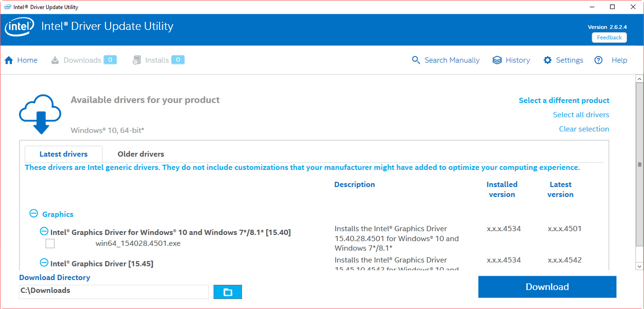The width and height of the screenshot is (644, 309).
Task: Click the Intel logo in header
Action: pyautogui.click(x=19, y=28)
